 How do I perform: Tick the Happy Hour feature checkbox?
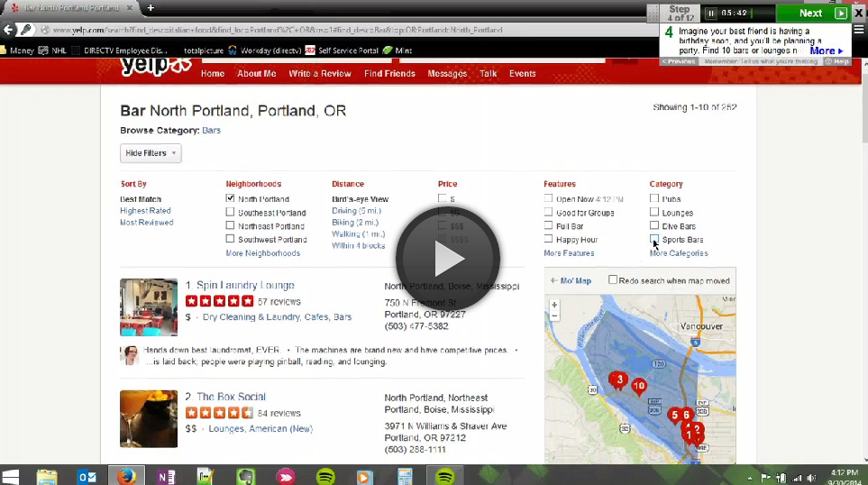click(548, 240)
